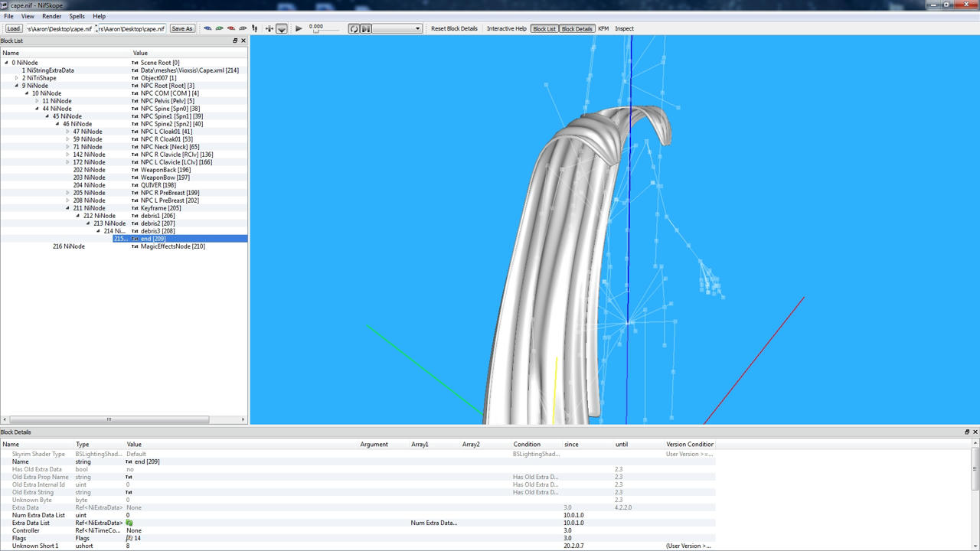Float the Block Details panel
The width and height of the screenshot is (980, 551).
(966, 432)
